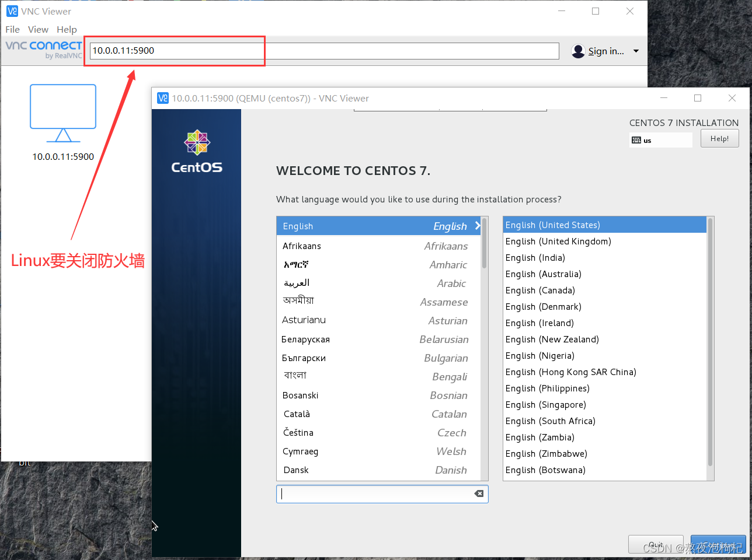Select English in the language list
Screen dimensions: 752x560
point(378,226)
